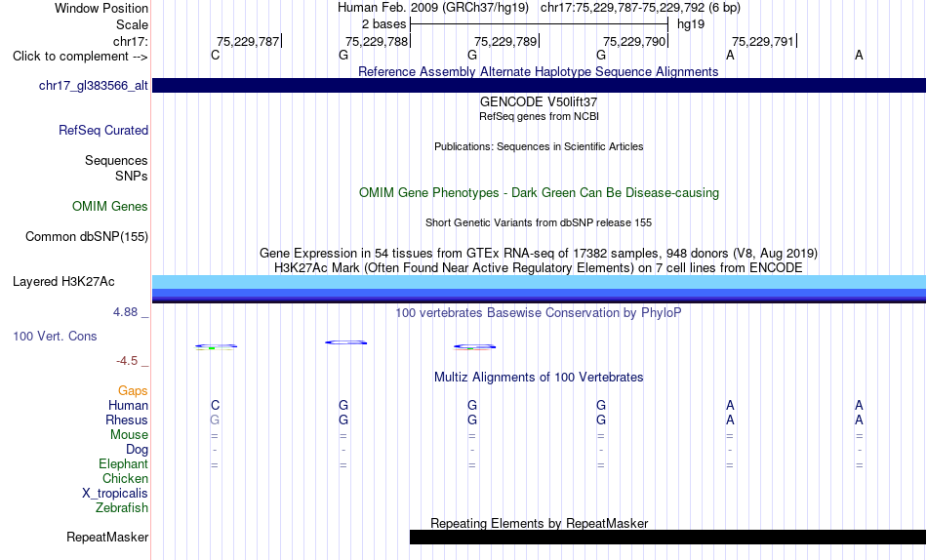
Task: Select the Human species label
Action: pyautogui.click(x=128, y=406)
